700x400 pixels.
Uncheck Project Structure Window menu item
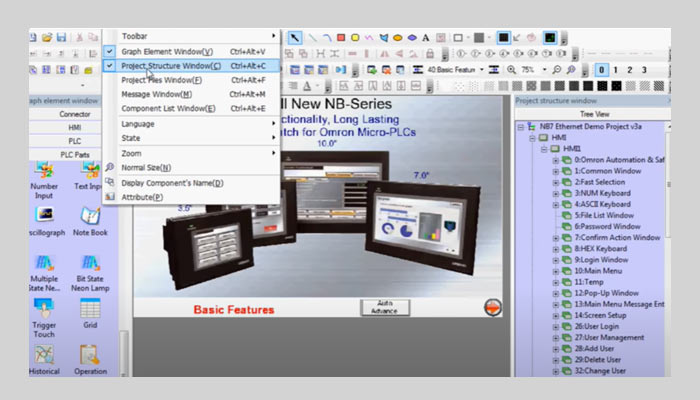pyautogui.click(x=192, y=66)
